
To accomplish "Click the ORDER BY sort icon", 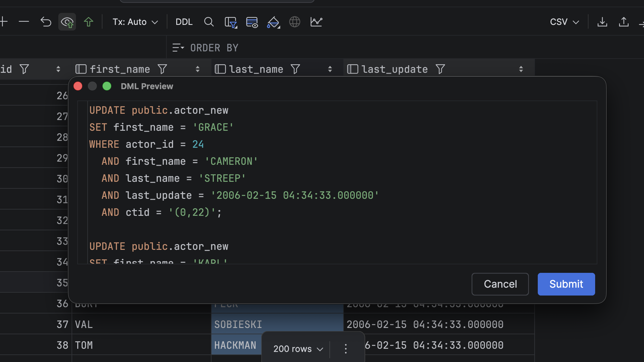I will click(178, 48).
